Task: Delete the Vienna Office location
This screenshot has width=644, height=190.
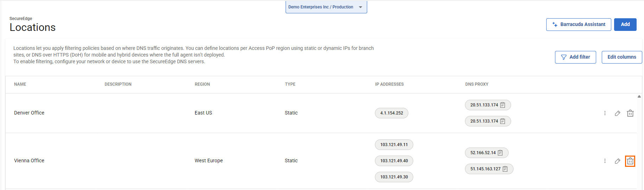Action: [x=630, y=161]
